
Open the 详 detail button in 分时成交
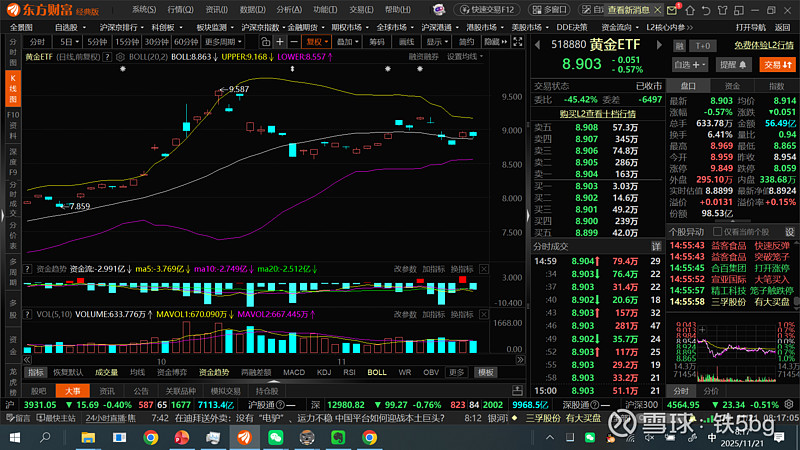tap(656, 246)
